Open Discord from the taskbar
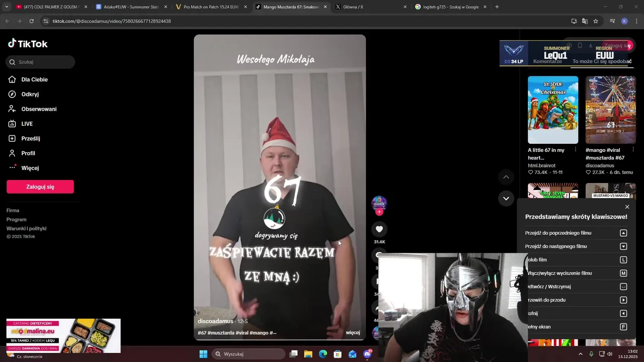Screen dimensions: 644x362 [x=368, y=354]
